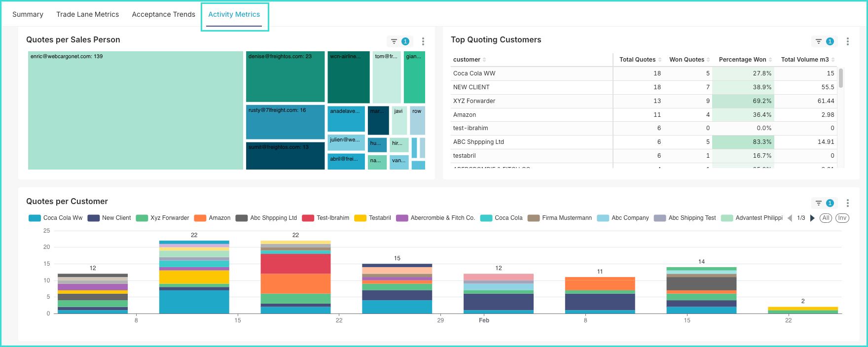Select enric@webcargonet.com treemap block
Viewport: 868px width, 347px height.
(x=135, y=110)
